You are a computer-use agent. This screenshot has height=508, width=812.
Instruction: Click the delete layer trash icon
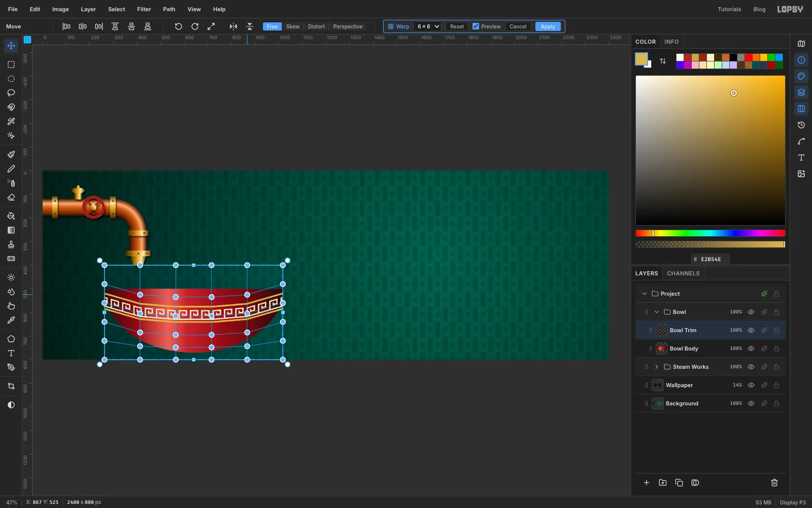tap(774, 483)
